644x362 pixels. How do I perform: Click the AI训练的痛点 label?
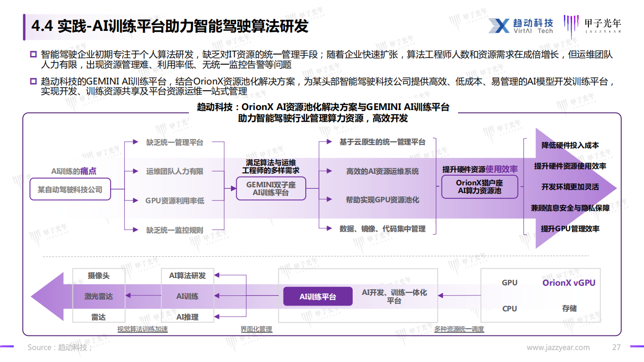click(x=73, y=171)
